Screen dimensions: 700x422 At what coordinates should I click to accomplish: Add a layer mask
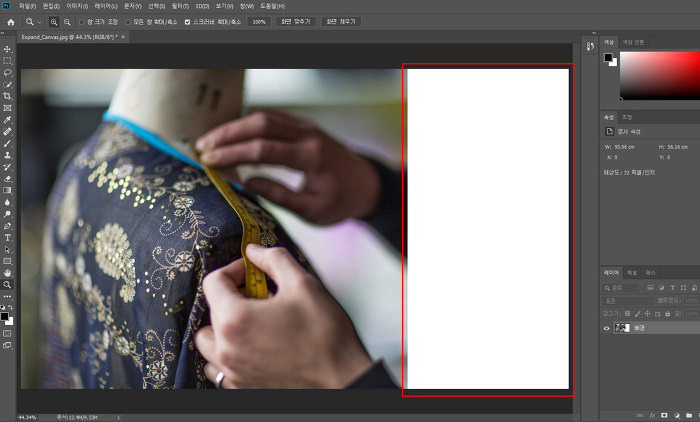point(664,415)
